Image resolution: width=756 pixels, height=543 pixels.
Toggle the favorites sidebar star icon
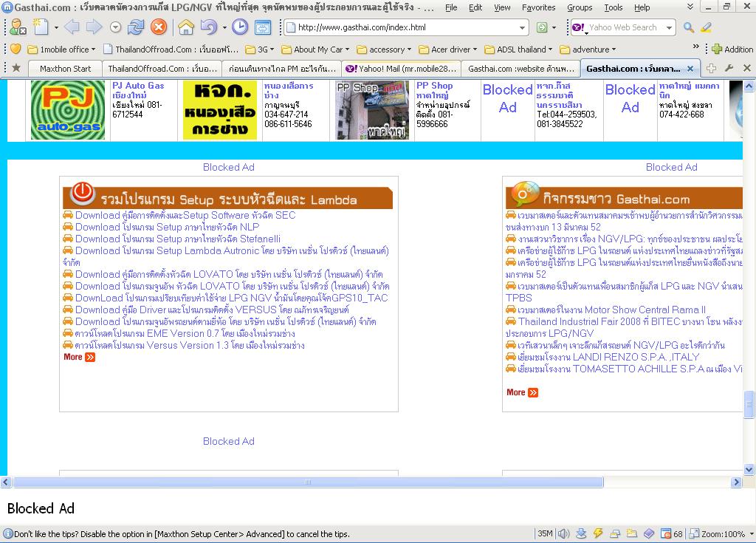16,68
